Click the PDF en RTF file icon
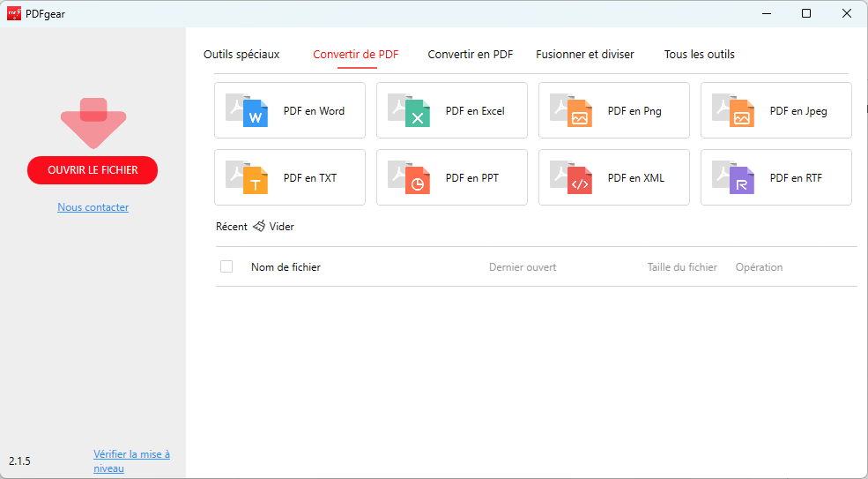868x479 pixels. pos(733,177)
